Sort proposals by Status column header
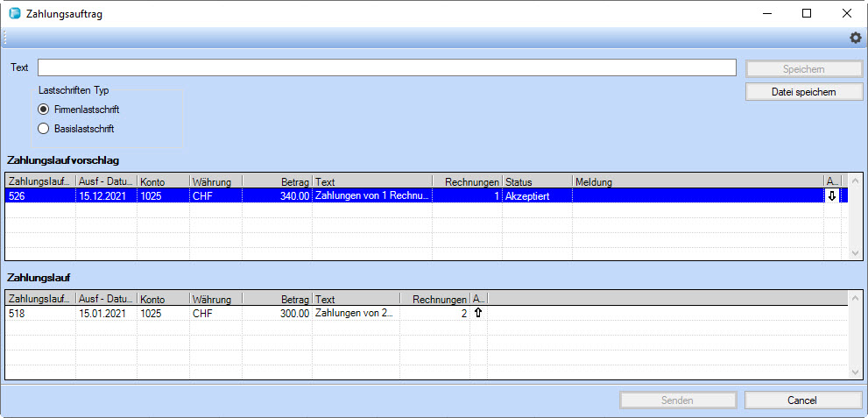 (536, 181)
